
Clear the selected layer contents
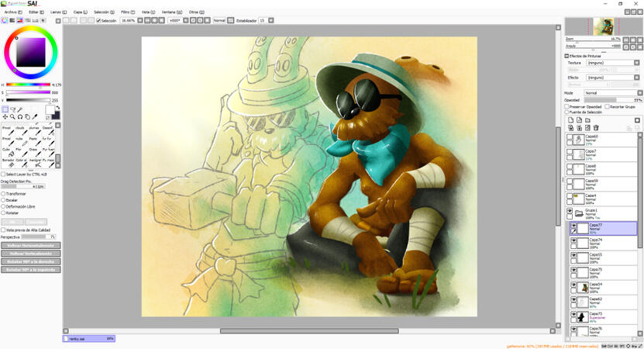pos(587,128)
